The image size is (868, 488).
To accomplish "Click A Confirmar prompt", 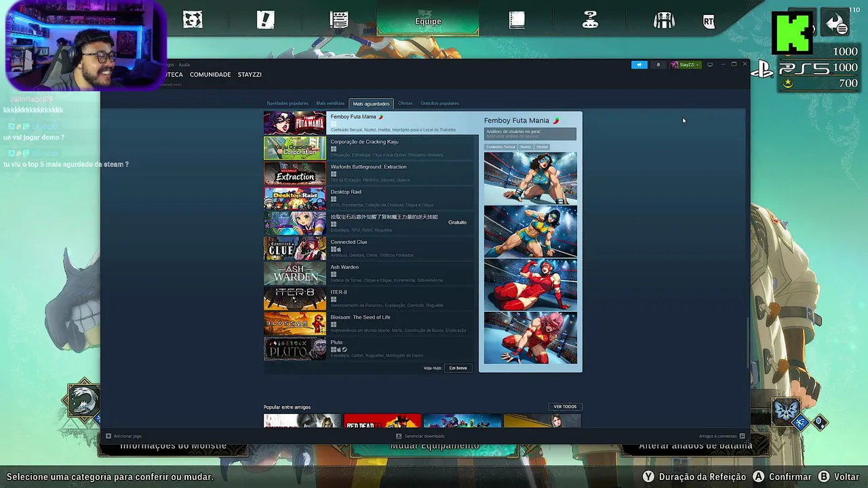I will [782, 476].
